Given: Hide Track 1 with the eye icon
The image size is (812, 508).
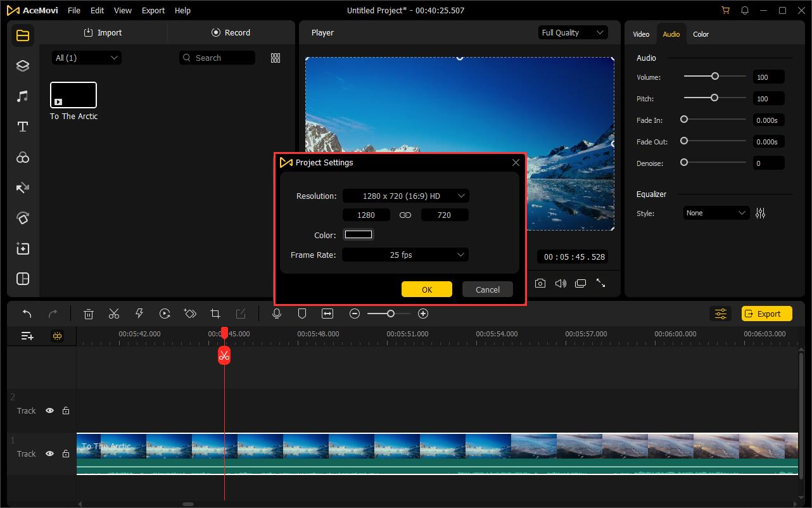Looking at the screenshot, I should pyautogui.click(x=49, y=454).
